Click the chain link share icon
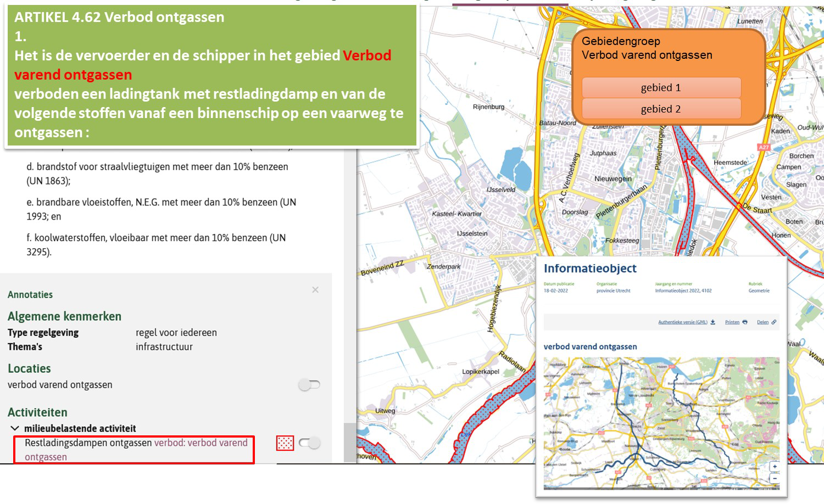The height and width of the screenshot is (504, 824). click(x=774, y=322)
